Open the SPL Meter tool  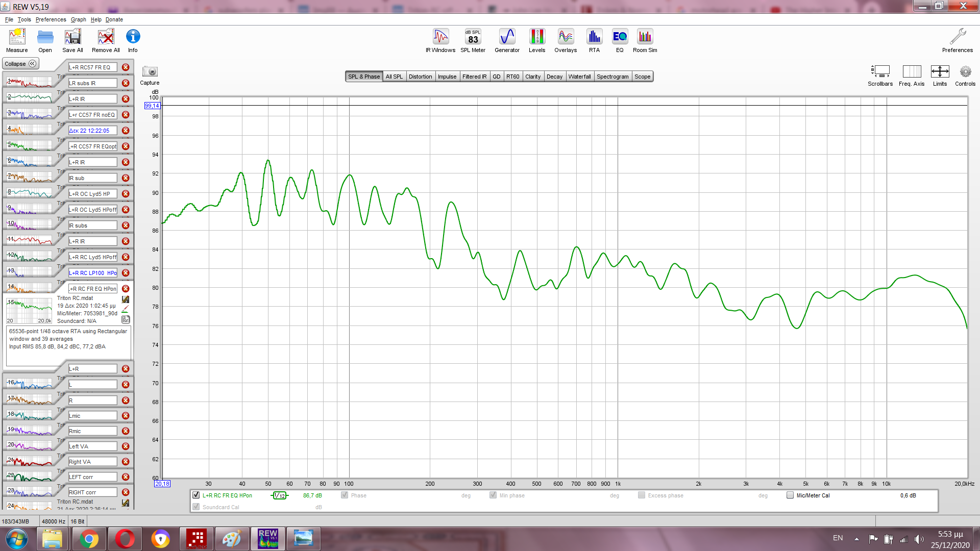click(473, 40)
